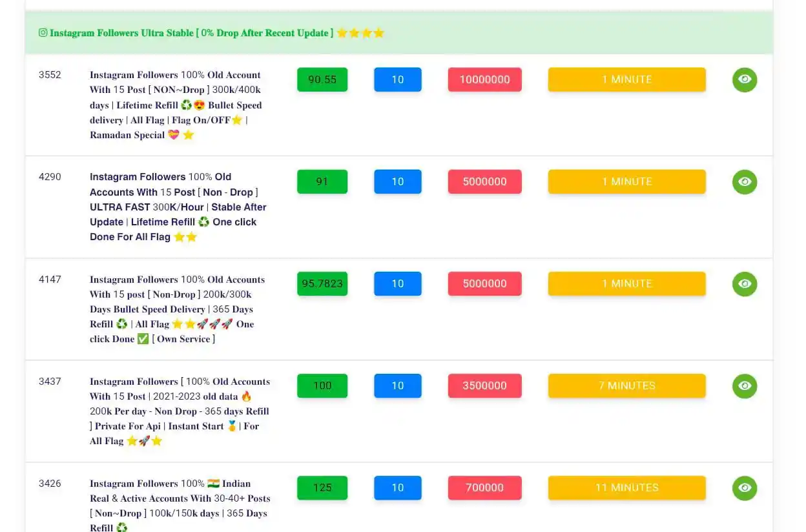Click service ID 3426

point(50,483)
